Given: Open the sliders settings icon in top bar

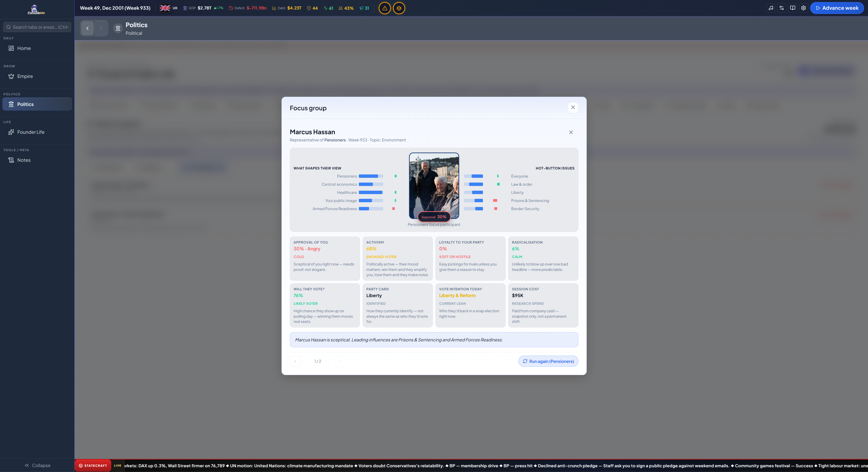Looking at the screenshot, I should click(x=781, y=8).
